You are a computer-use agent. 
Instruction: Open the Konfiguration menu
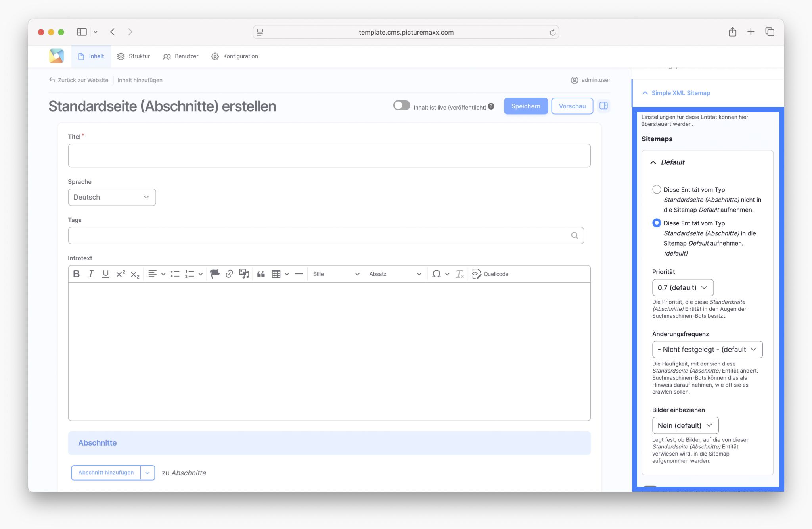coord(235,56)
